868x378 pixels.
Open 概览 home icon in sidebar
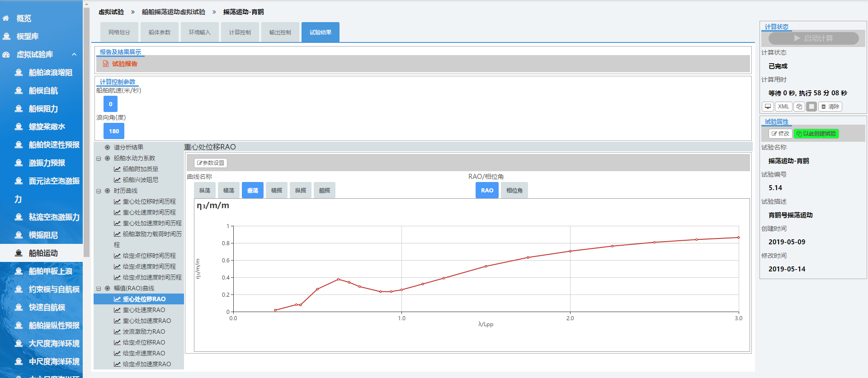click(6, 19)
